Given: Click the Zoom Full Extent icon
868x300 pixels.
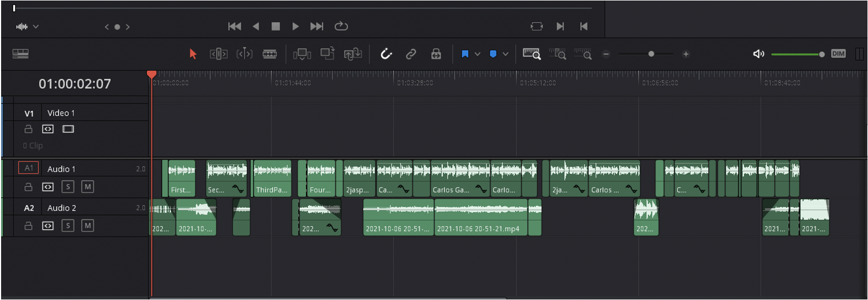Looking at the screenshot, I should pyautogui.click(x=531, y=54).
